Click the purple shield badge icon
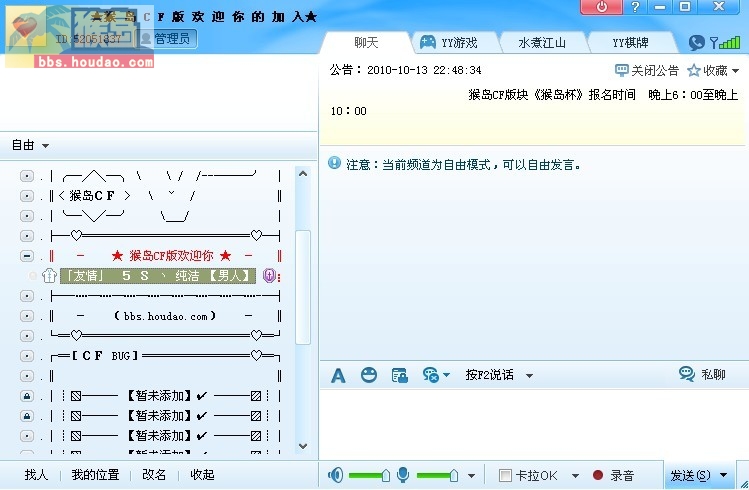This screenshot has width=749, height=490. [x=269, y=276]
